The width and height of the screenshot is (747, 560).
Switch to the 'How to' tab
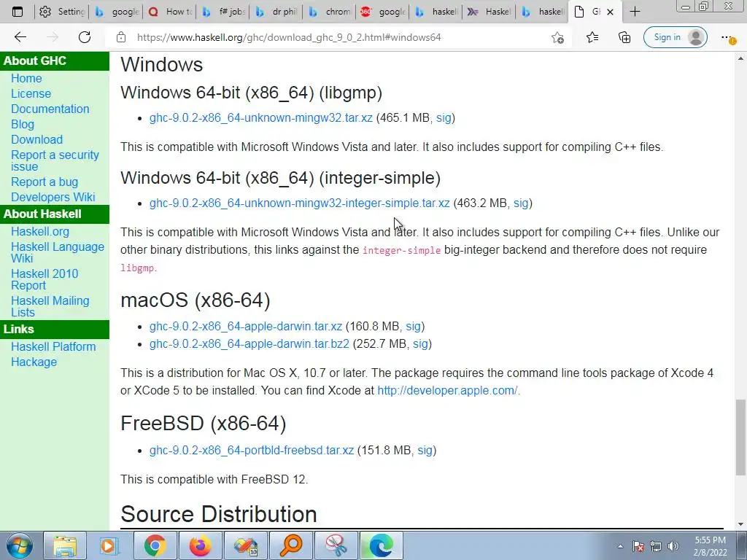[171, 12]
